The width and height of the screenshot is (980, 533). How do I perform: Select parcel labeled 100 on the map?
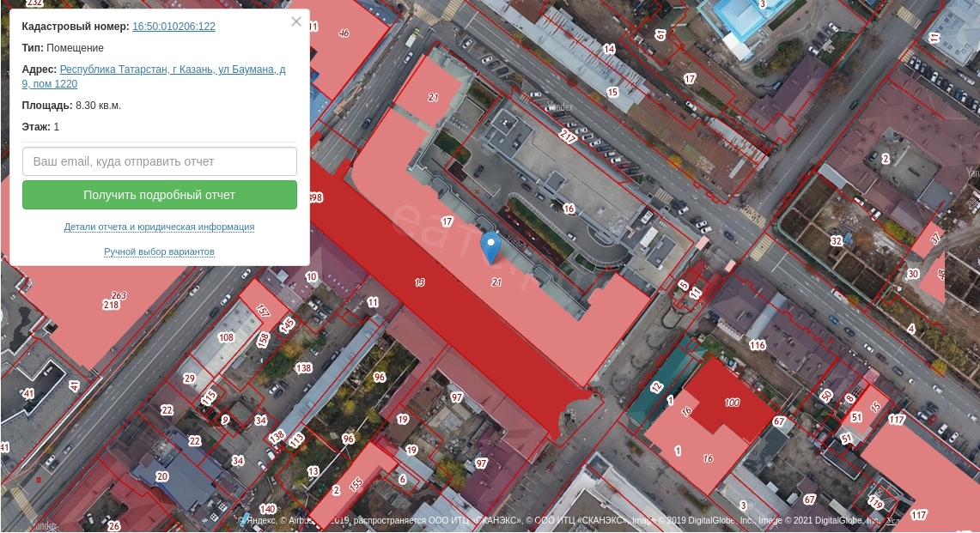point(732,403)
